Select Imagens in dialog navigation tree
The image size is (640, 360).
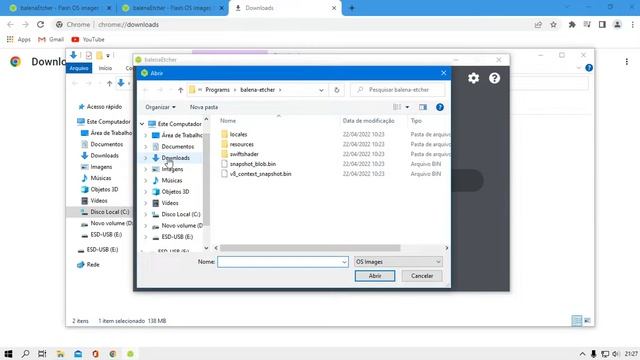(x=172, y=169)
